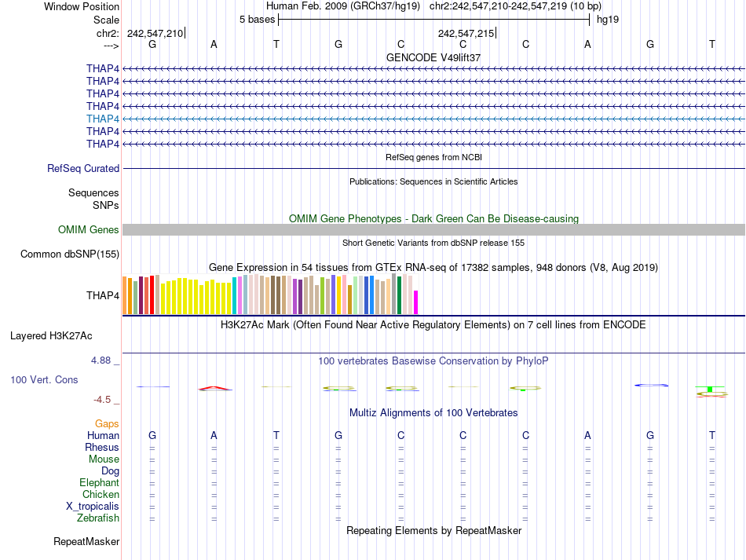Image resolution: width=746 pixels, height=560 pixels.
Task: Click the Multiz Alignments of 100 Vertebrates title
Action: click(x=433, y=413)
